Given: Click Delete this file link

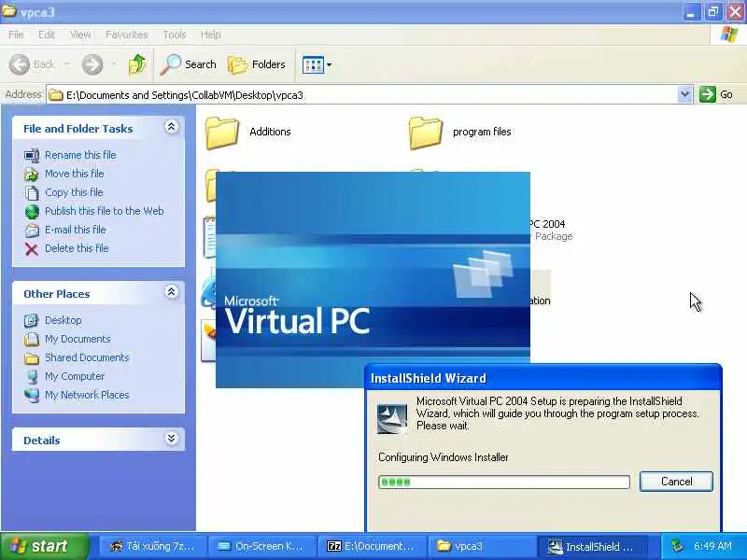Looking at the screenshot, I should click(x=77, y=248).
